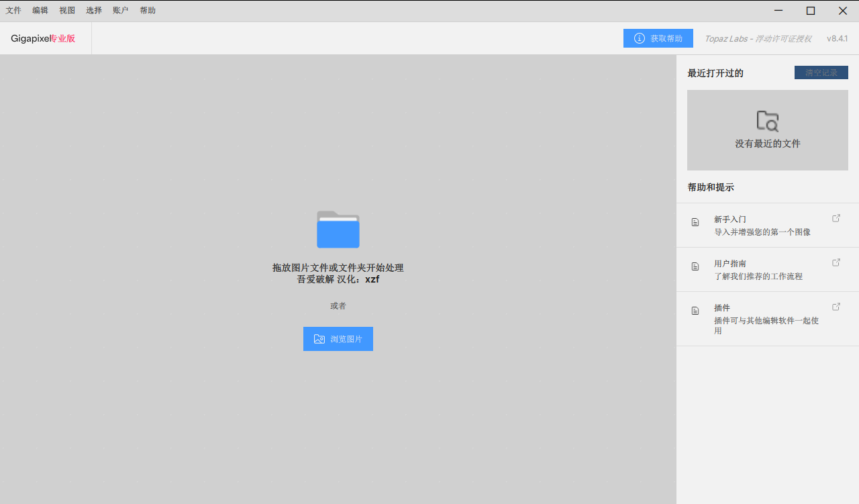
Task: Click the Gigapixel 专业版 logo
Action: (43, 39)
